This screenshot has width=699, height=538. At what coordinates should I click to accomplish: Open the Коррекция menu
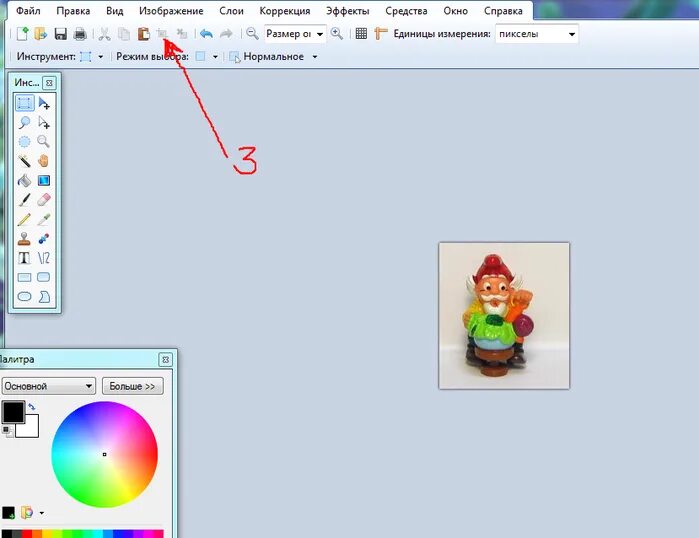click(284, 11)
